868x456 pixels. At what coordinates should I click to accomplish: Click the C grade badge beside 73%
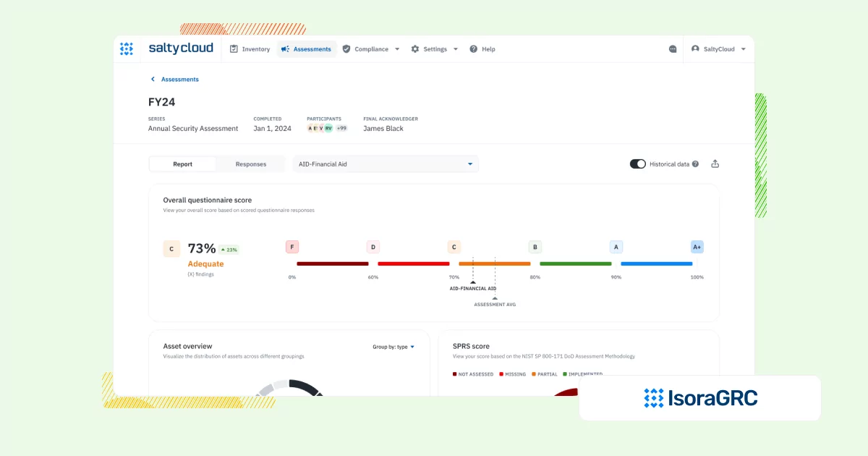171,249
